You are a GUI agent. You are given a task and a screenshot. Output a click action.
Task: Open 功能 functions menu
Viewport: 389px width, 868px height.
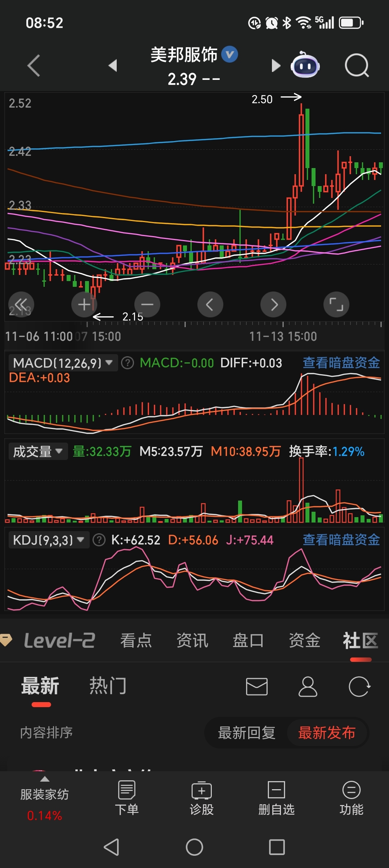tap(352, 798)
